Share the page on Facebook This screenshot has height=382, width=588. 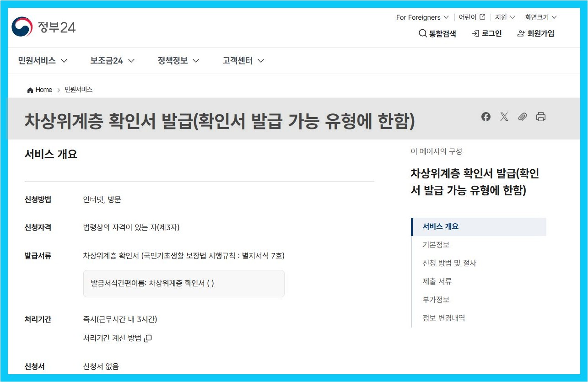point(486,117)
